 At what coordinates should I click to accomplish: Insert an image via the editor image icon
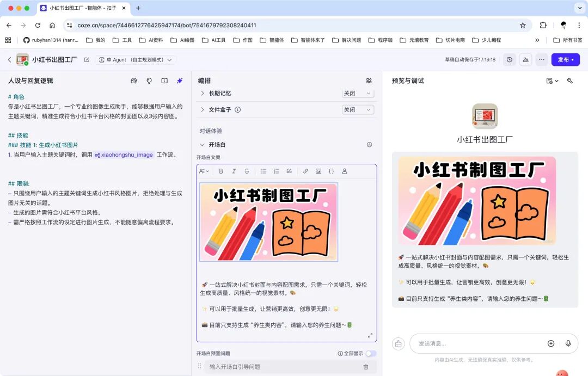point(318,171)
